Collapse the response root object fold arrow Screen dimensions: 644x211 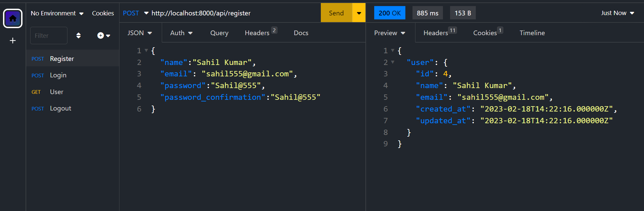tap(393, 51)
